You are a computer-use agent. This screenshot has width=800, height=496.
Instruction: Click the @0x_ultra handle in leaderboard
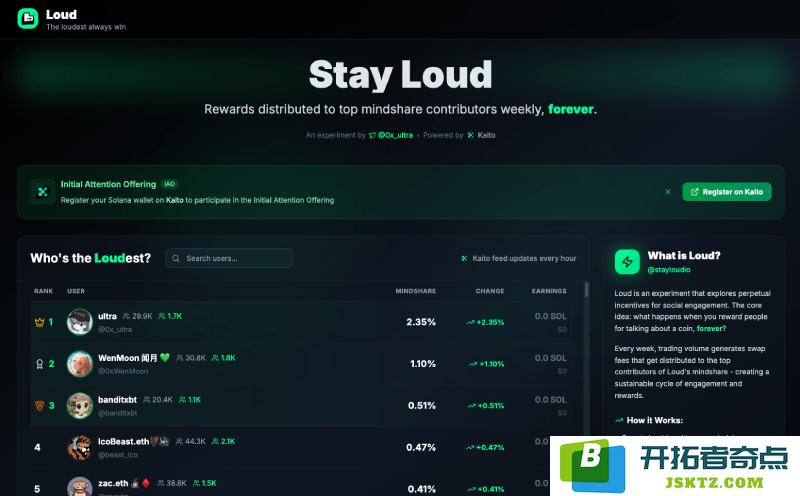click(115, 330)
